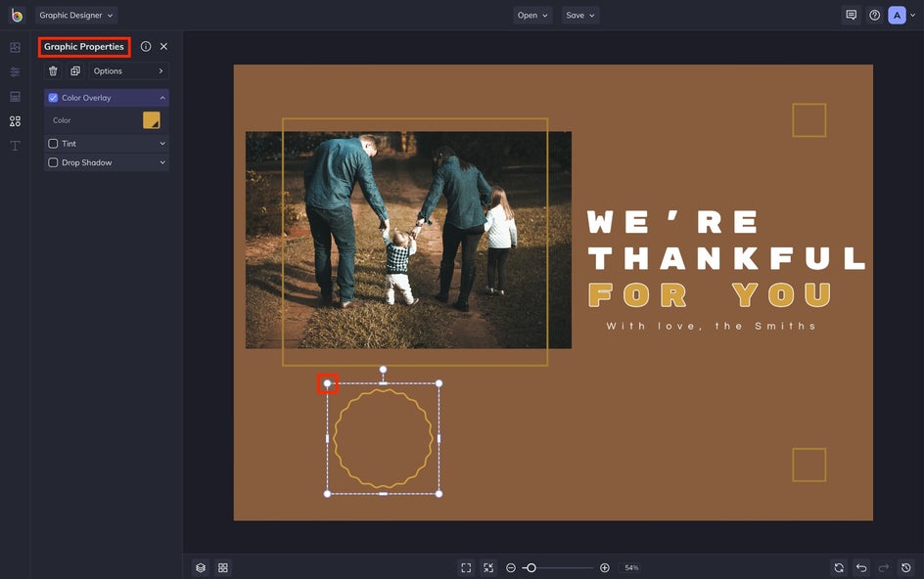This screenshot has height=579, width=924.
Task: Click the bottom-right resize handle of graphic
Action: (439, 494)
